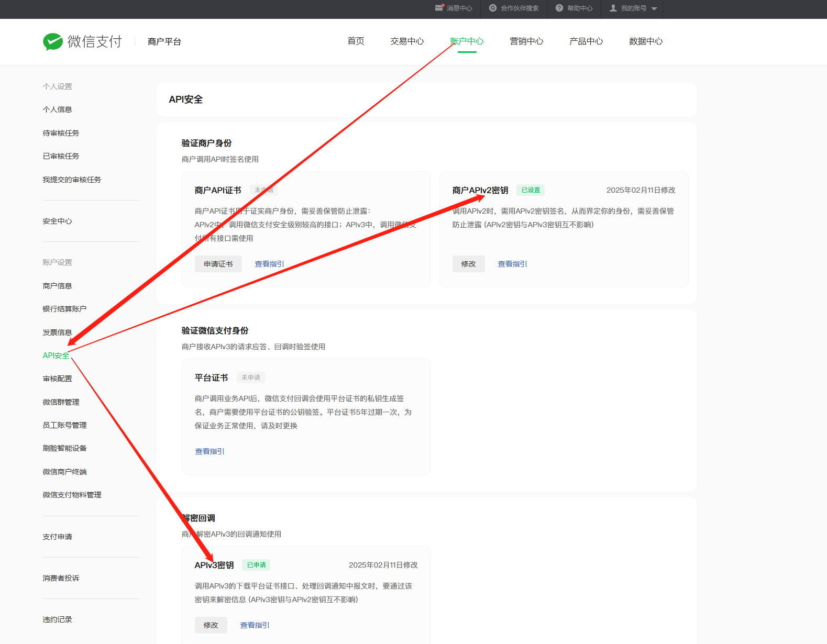The width and height of the screenshot is (827, 644).
Task: Open the 消息中心 envelope icon
Action: coord(439,8)
